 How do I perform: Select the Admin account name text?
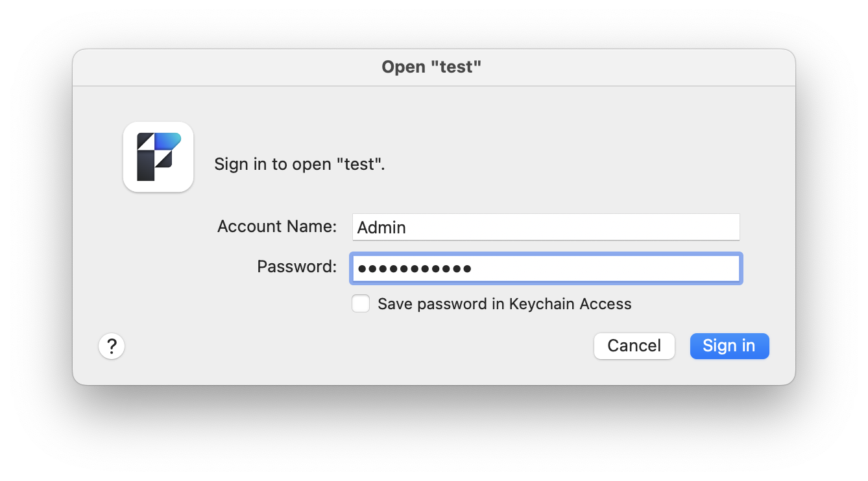381,227
